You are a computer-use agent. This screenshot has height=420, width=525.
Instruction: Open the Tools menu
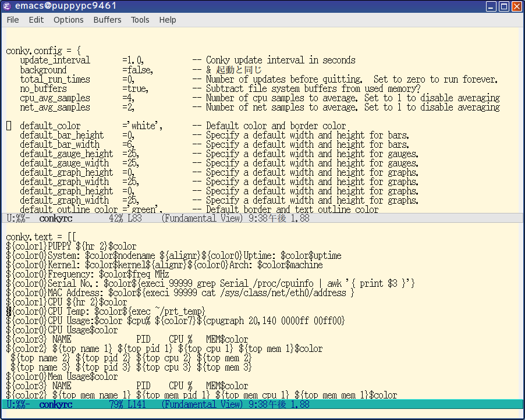[x=140, y=20]
